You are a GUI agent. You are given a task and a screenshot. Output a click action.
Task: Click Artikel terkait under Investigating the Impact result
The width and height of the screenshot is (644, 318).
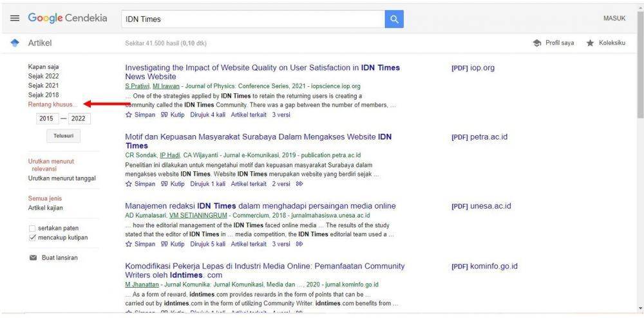click(x=249, y=115)
